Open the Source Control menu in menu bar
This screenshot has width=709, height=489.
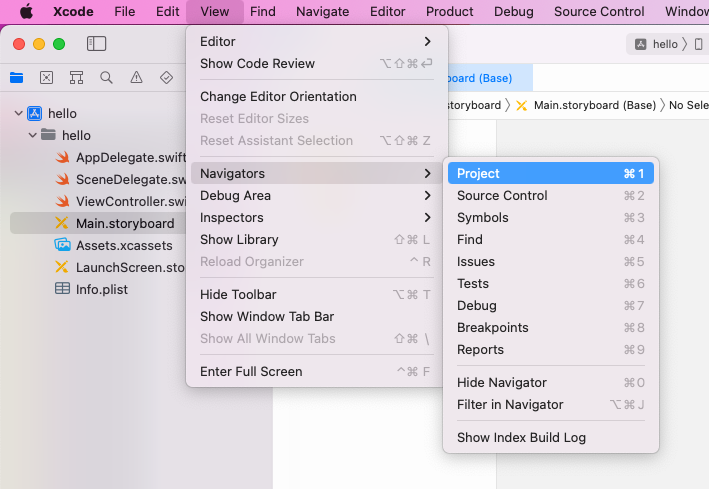[599, 11]
